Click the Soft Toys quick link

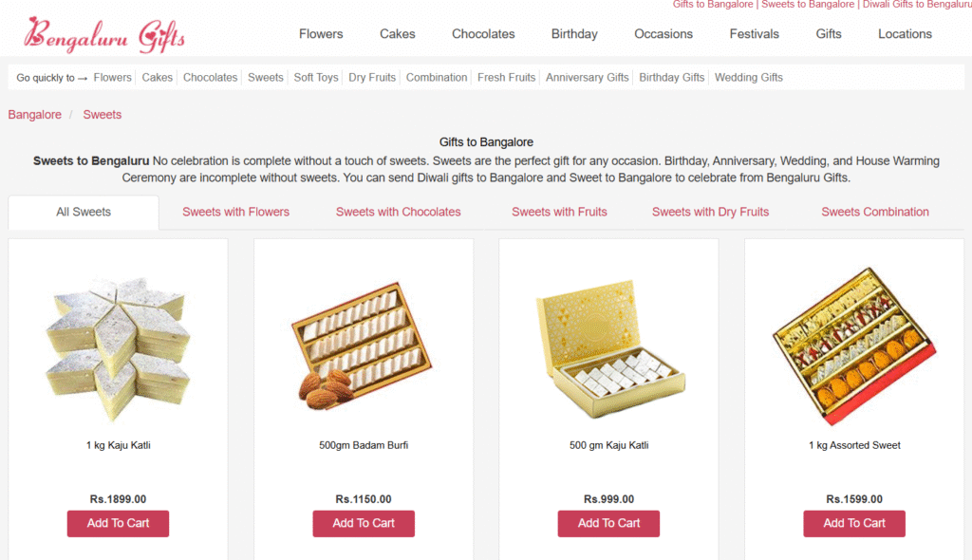pyautogui.click(x=316, y=78)
